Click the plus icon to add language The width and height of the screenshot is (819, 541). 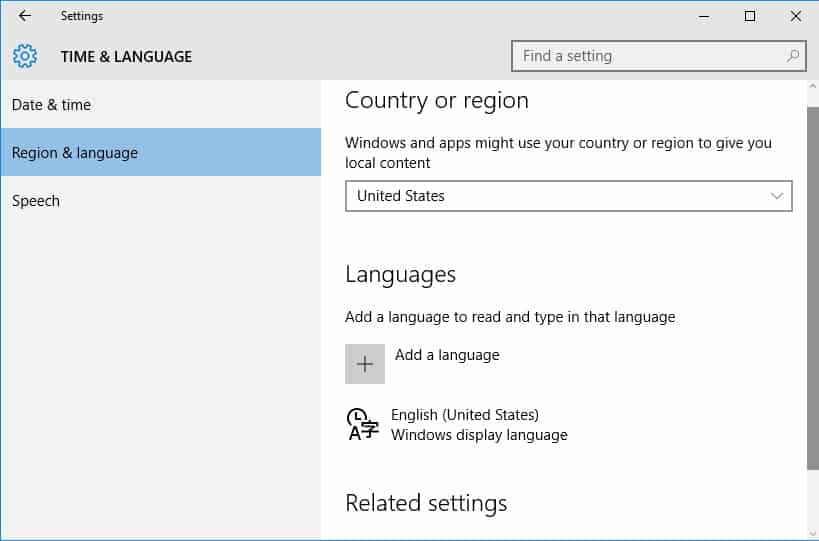(365, 363)
